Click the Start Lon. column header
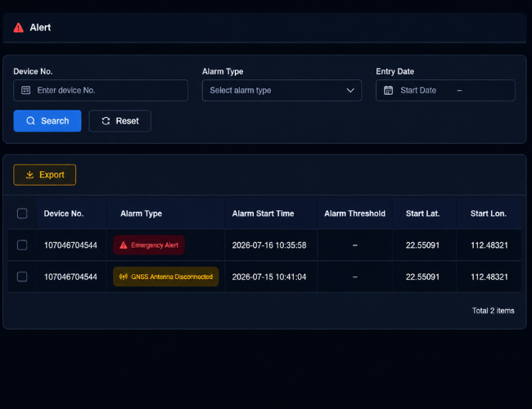 coord(489,213)
